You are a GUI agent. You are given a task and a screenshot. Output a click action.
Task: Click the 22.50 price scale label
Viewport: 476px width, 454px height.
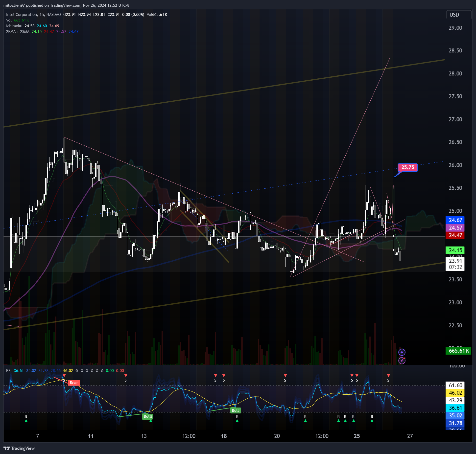pos(455,325)
